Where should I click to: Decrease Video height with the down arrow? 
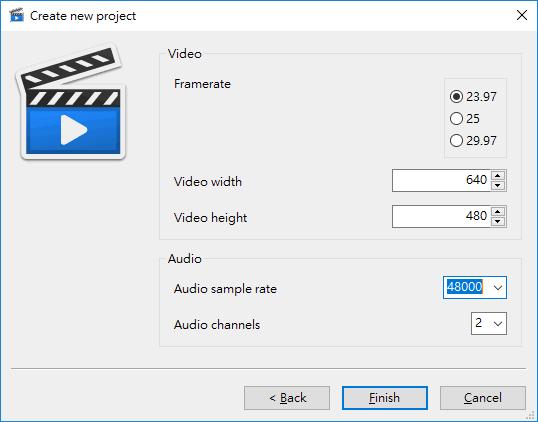point(498,222)
